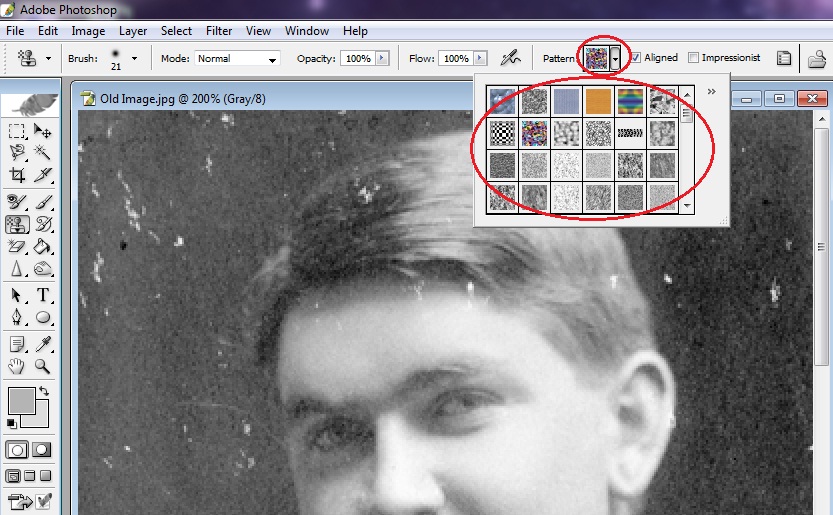Open the Brush preset picker arrow
Viewport: 833px width, 515px height.
coord(134,58)
